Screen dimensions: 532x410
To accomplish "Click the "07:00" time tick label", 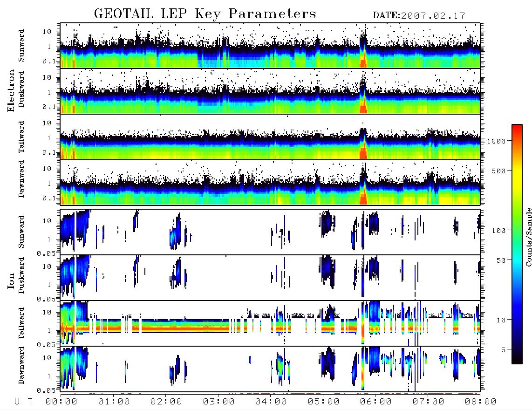I will 429,402.
